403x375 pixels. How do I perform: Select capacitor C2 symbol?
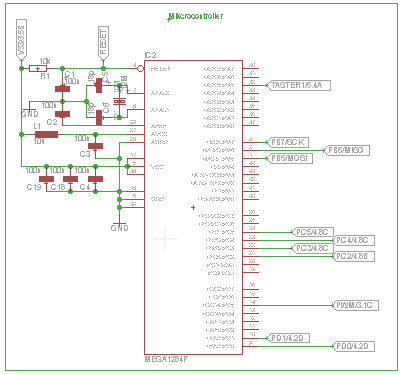[62, 114]
